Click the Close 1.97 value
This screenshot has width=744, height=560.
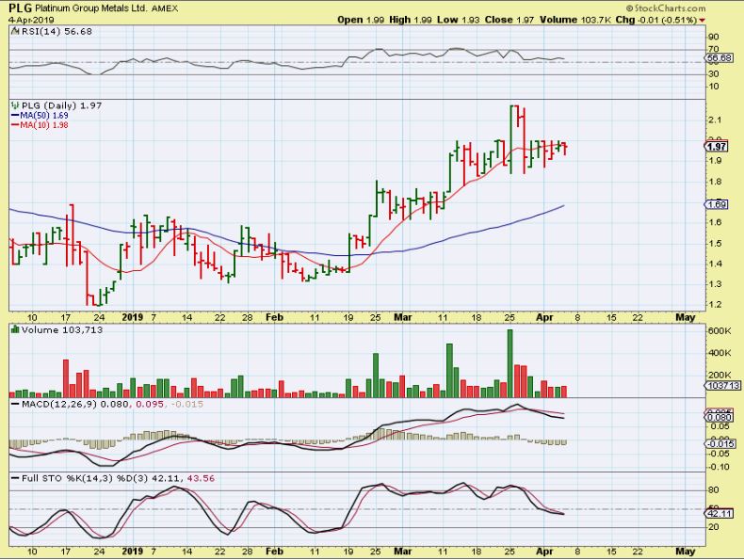point(509,20)
